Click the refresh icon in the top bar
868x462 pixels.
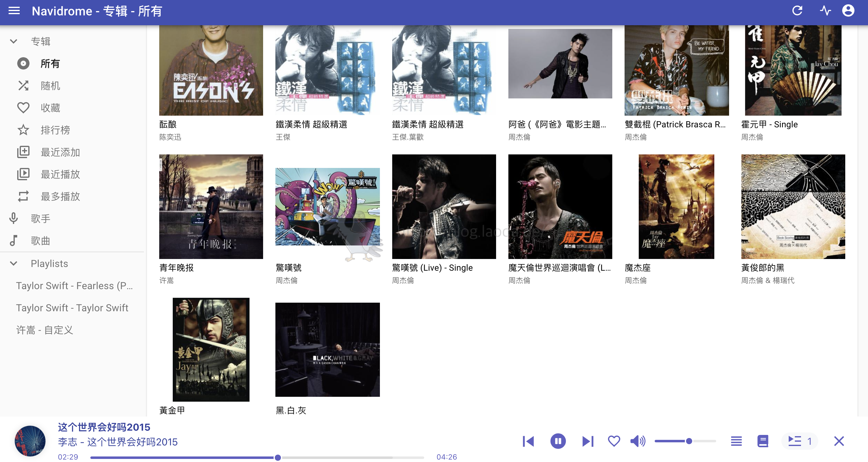click(x=797, y=11)
